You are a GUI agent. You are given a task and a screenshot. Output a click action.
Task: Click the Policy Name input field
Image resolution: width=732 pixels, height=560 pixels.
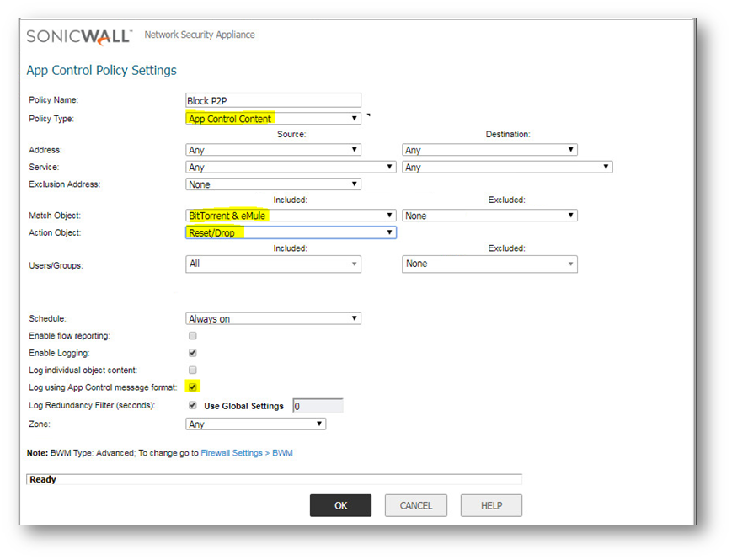tap(273, 100)
